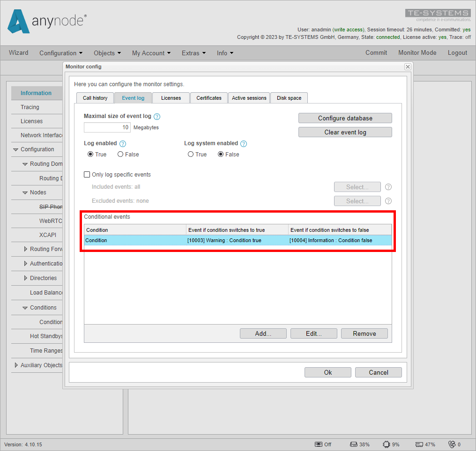Enable Log system enabled by selecting True
This screenshot has height=451, width=476.
191,154
